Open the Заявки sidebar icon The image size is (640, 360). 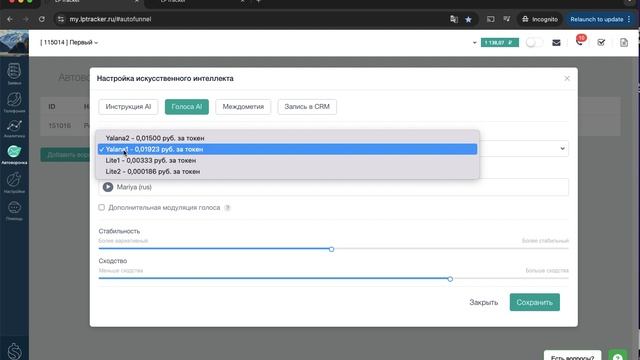14,73
